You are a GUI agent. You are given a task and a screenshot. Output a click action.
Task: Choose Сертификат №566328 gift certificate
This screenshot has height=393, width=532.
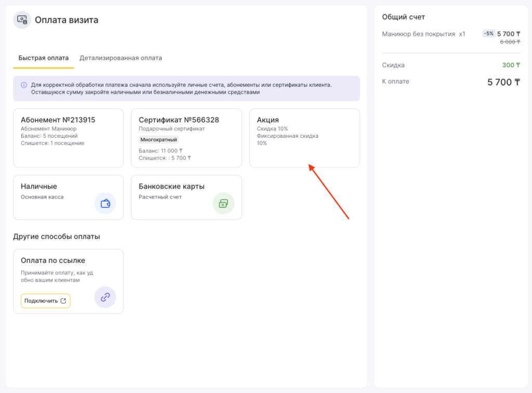[x=186, y=138]
